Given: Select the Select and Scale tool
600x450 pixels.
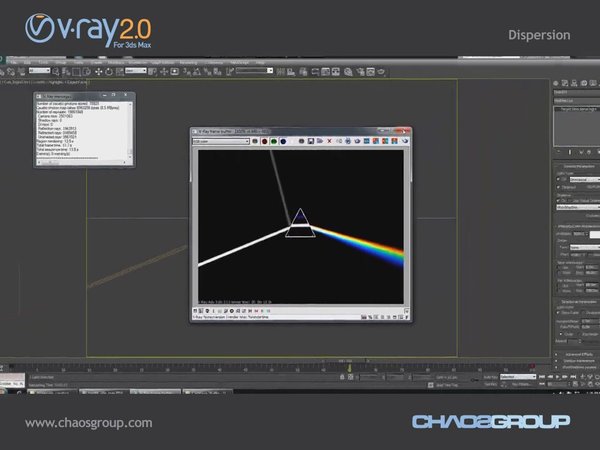Looking at the screenshot, I should point(120,72).
